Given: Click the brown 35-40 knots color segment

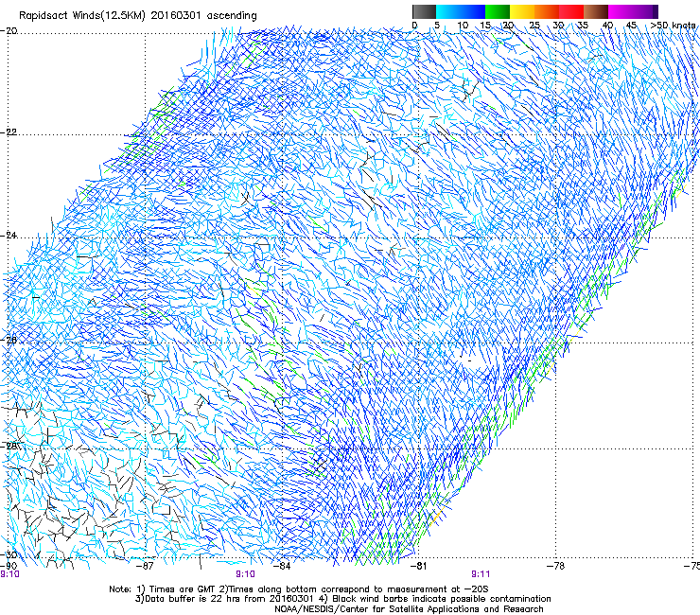Looking at the screenshot, I should click(596, 11).
